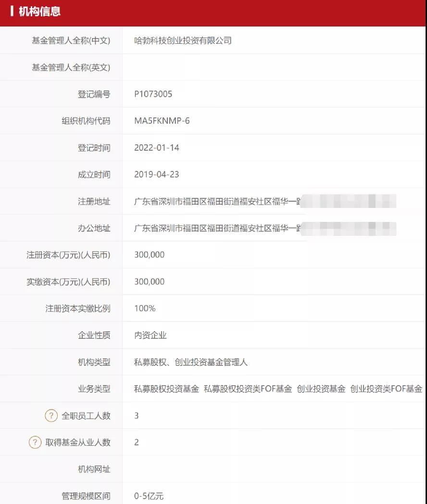
Task: Click the question mark next to 取得基金从业人数
Action: 35,442
